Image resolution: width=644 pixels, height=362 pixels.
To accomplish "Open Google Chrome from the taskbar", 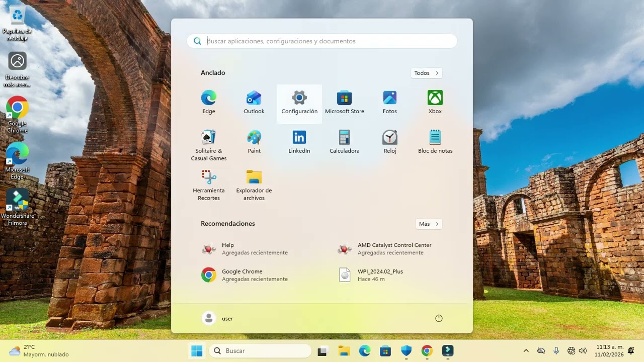I will tap(427, 350).
